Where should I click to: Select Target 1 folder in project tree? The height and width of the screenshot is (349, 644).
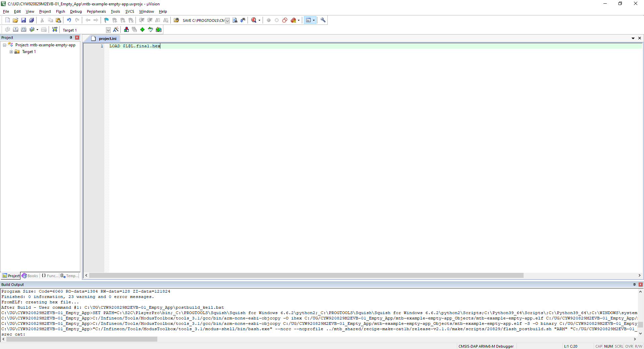point(29,52)
